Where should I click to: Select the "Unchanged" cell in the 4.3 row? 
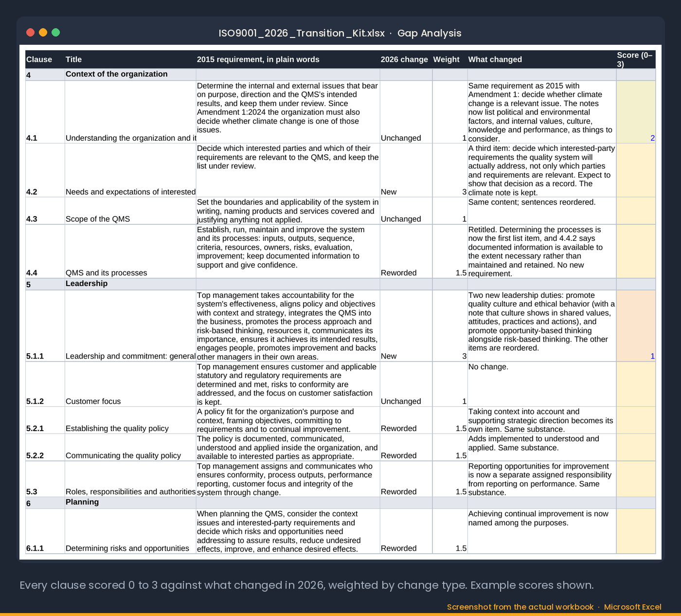tap(406, 211)
